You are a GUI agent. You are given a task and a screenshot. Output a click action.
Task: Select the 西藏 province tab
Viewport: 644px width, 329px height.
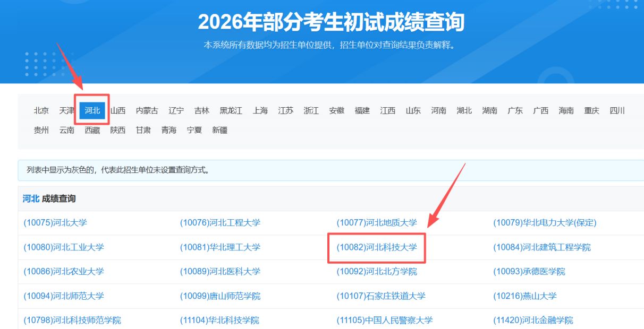pos(92,130)
